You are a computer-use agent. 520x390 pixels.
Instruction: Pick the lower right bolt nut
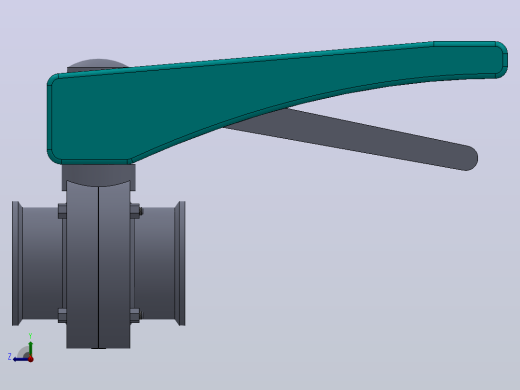point(136,315)
